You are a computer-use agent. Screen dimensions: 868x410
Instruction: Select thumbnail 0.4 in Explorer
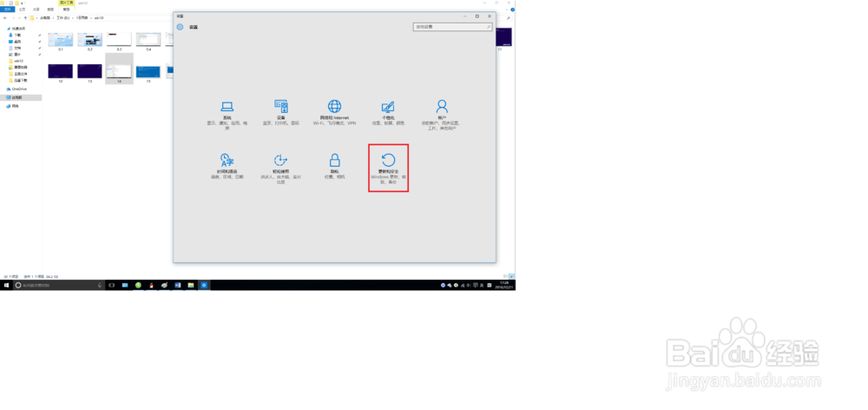tap(148, 42)
